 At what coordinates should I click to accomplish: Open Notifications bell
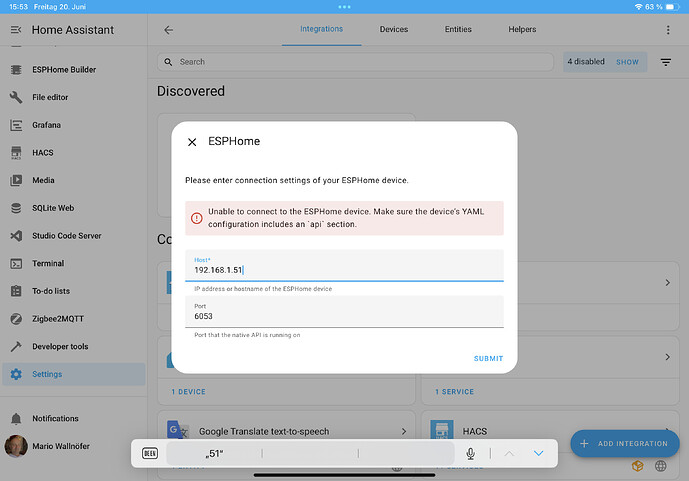[x=16, y=418]
